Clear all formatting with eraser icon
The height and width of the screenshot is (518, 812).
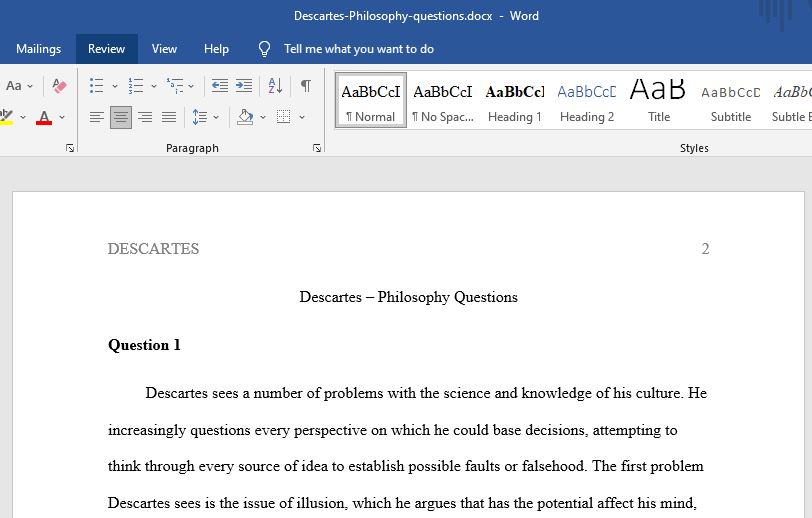coord(59,85)
